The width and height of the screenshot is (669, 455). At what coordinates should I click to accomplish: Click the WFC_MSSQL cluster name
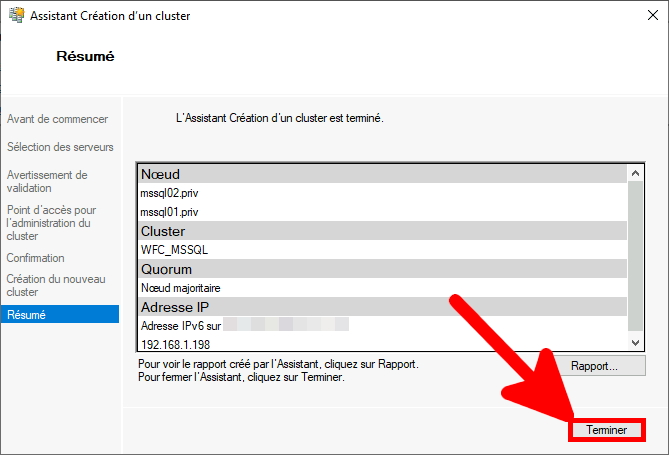175,250
